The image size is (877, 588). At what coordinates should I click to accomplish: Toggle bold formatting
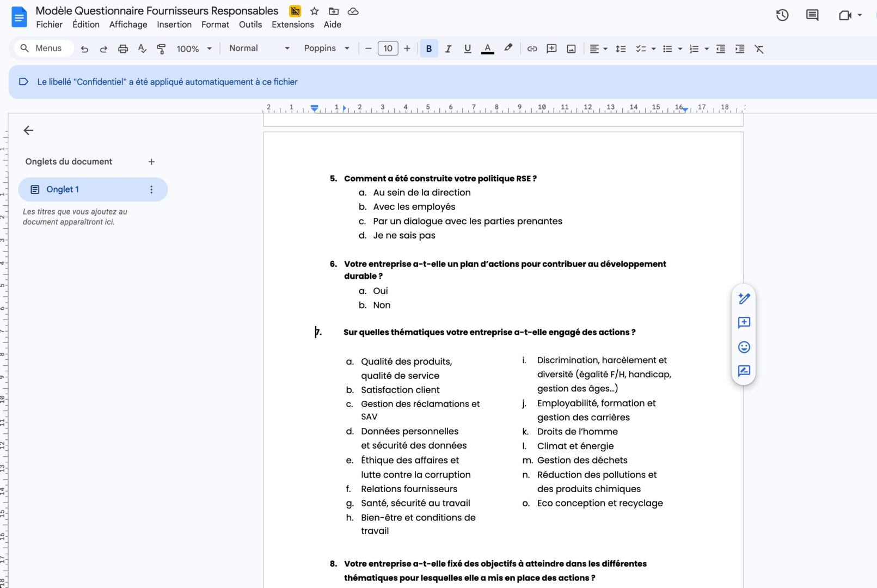pyautogui.click(x=429, y=48)
